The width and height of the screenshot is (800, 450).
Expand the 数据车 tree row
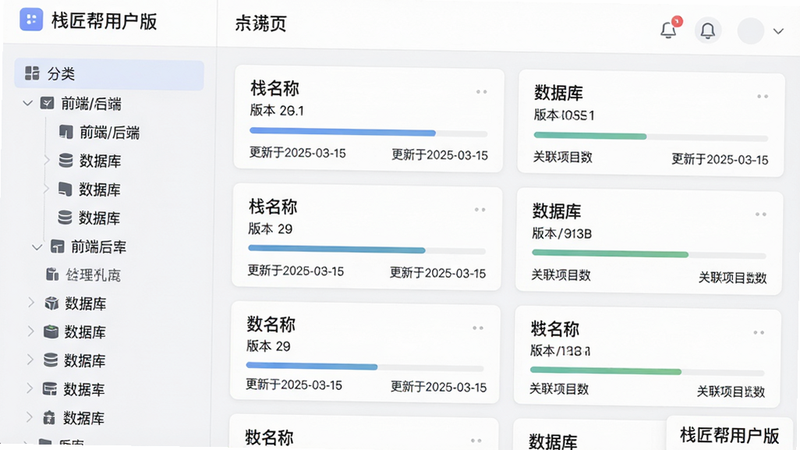(30, 388)
